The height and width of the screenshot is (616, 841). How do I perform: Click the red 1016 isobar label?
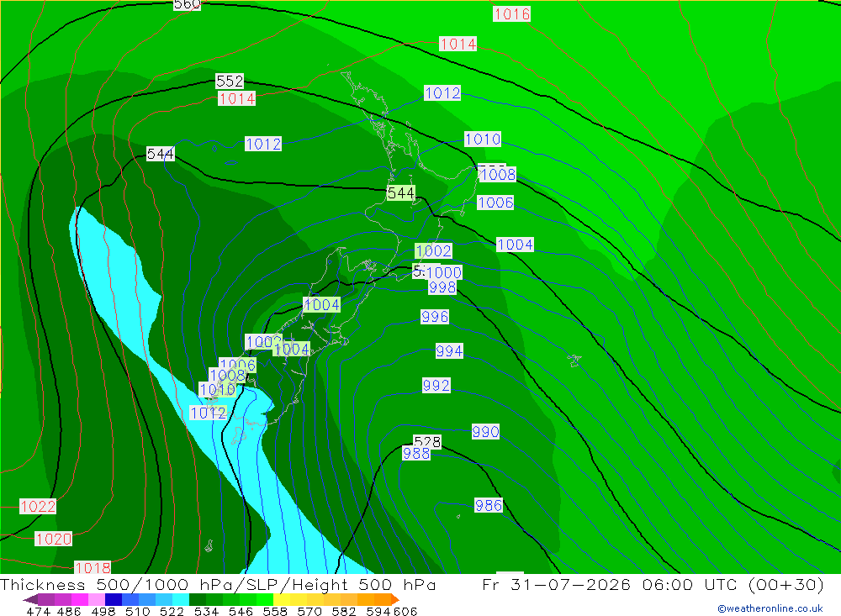point(511,14)
